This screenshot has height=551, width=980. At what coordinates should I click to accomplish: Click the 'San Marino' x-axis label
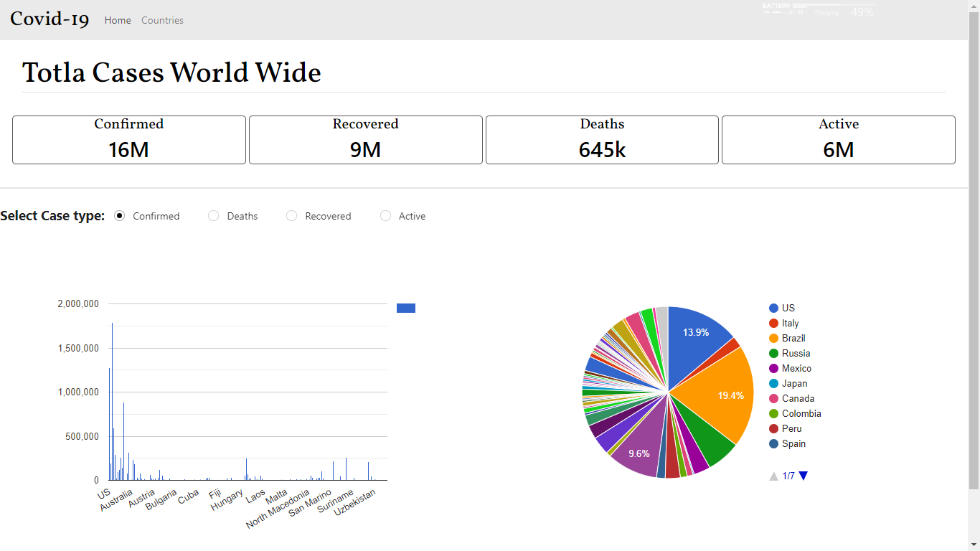311,504
